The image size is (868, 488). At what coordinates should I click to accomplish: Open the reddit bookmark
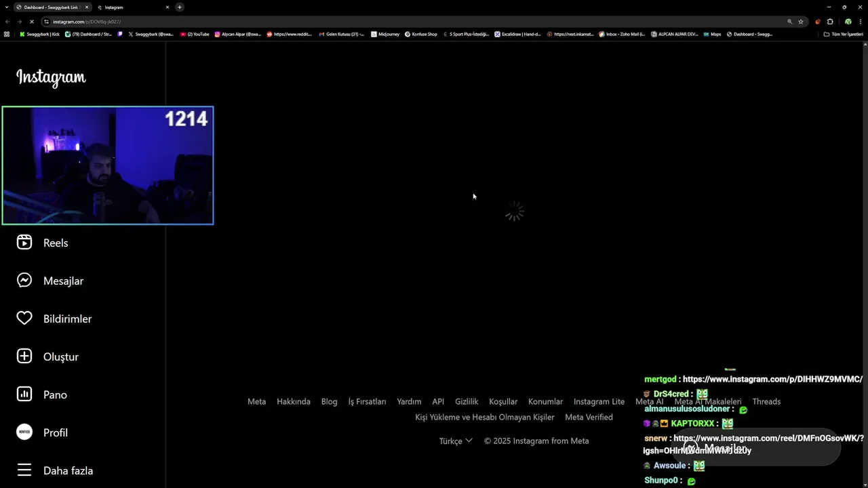pos(290,34)
